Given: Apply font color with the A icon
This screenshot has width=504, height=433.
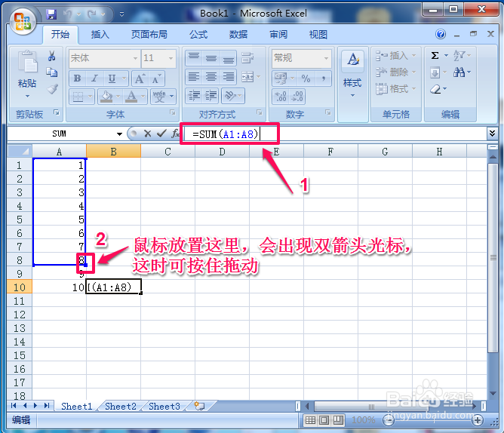Looking at the screenshot, I should (x=131, y=96).
